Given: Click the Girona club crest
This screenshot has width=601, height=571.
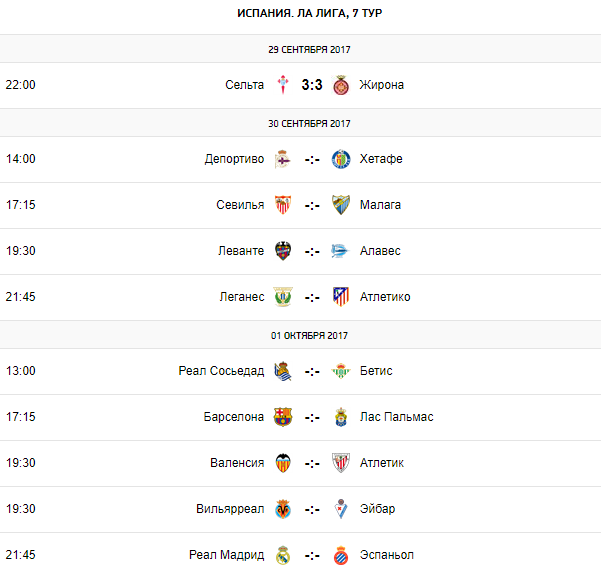Looking at the screenshot, I should click(x=341, y=85).
